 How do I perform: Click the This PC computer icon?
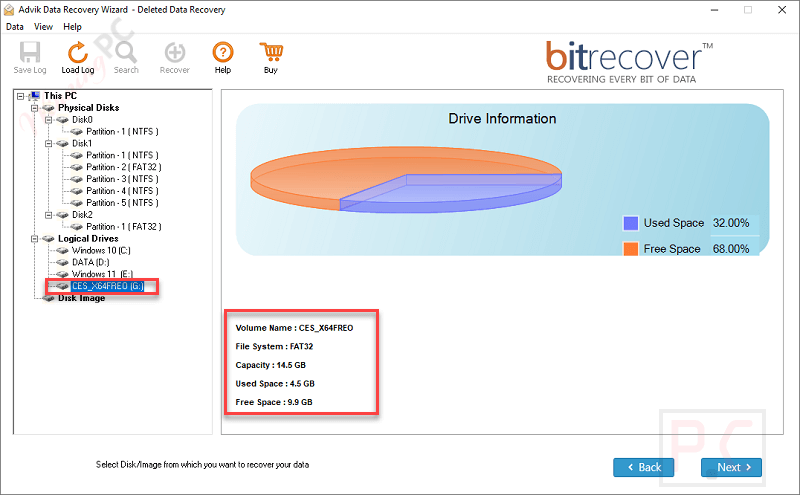click(x=35, y=96)
